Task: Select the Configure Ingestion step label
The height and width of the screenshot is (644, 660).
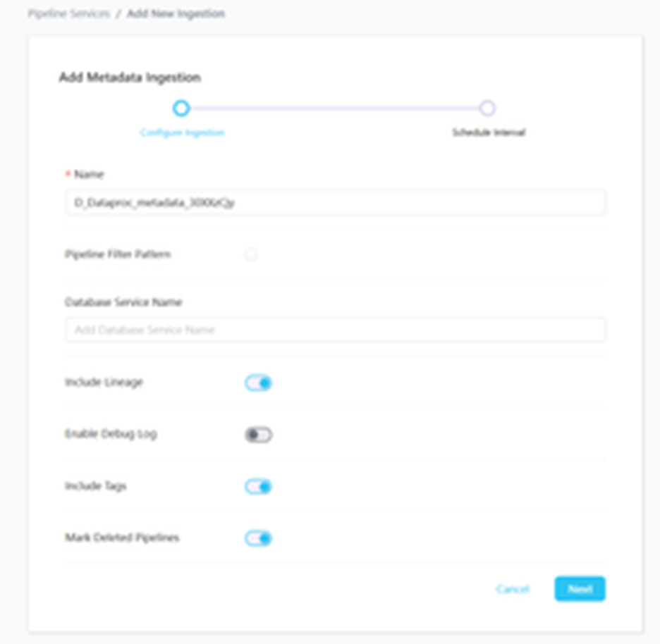Action: click(182, 132)
